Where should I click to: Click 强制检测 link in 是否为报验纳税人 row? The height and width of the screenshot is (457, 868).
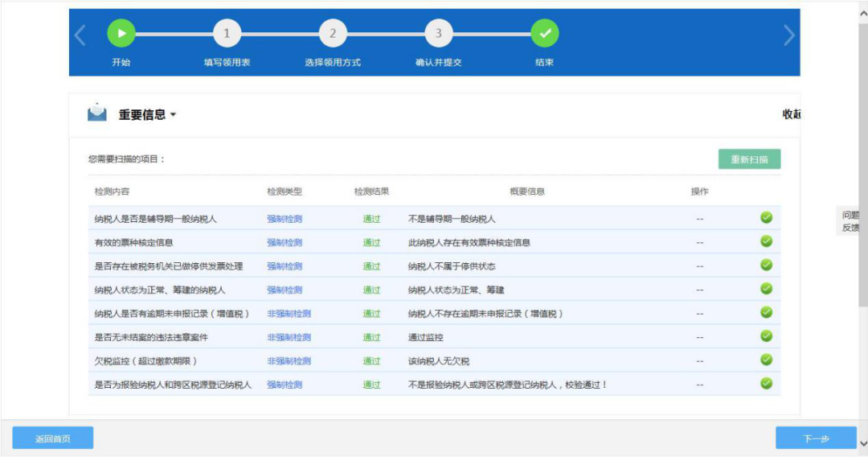coord(285,385)
